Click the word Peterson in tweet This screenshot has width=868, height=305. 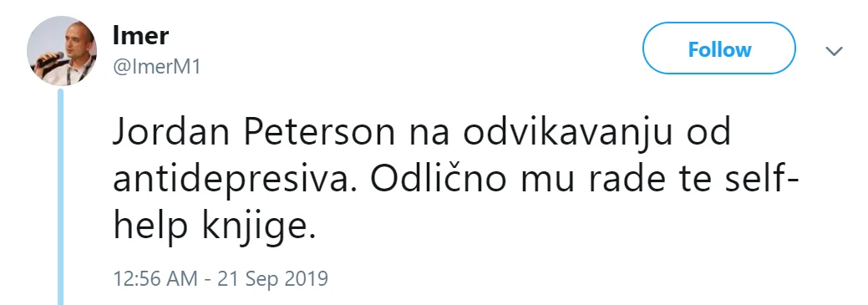tap(320, 133)
